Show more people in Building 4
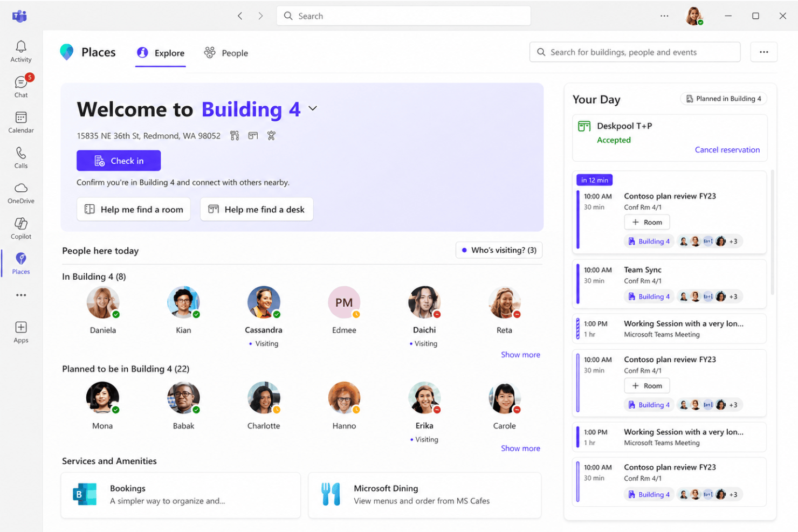 point(520,355)
